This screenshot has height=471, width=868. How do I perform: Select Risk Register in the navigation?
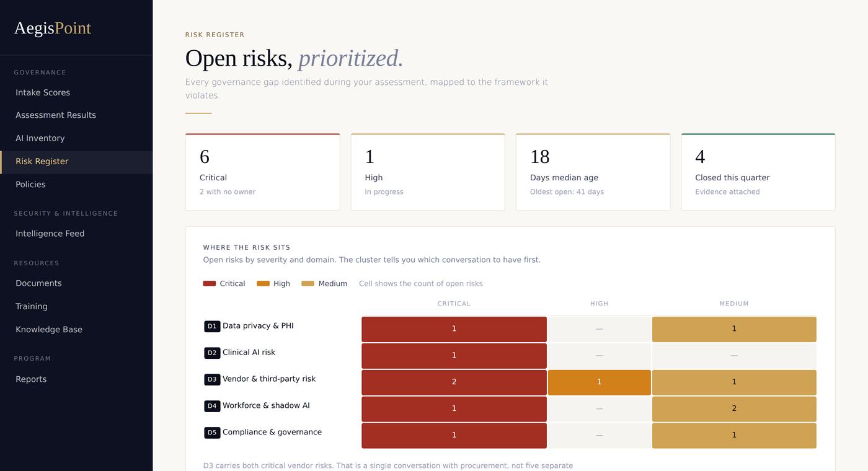point(76,161)
